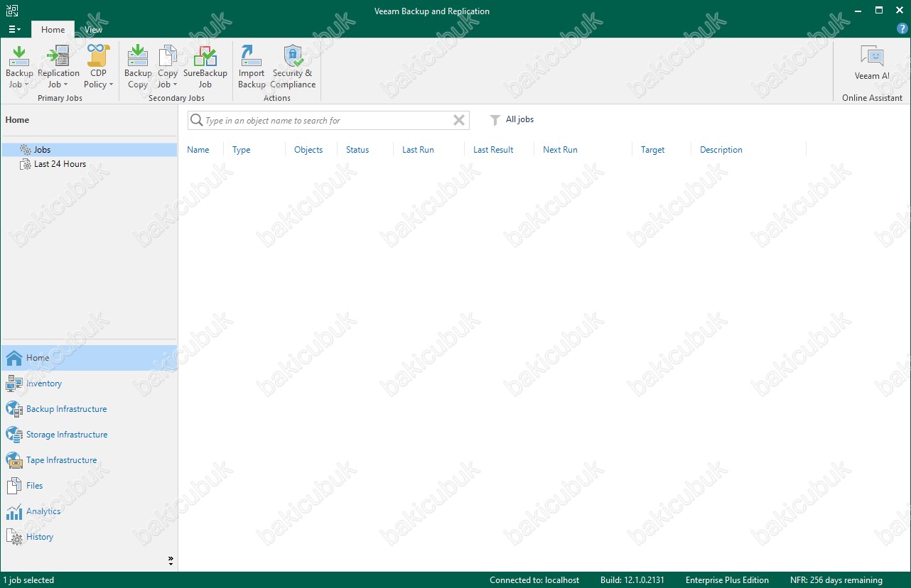Click the All jobs filter
This screenshot has width=911, height=588.
click(x=512, y=120)
